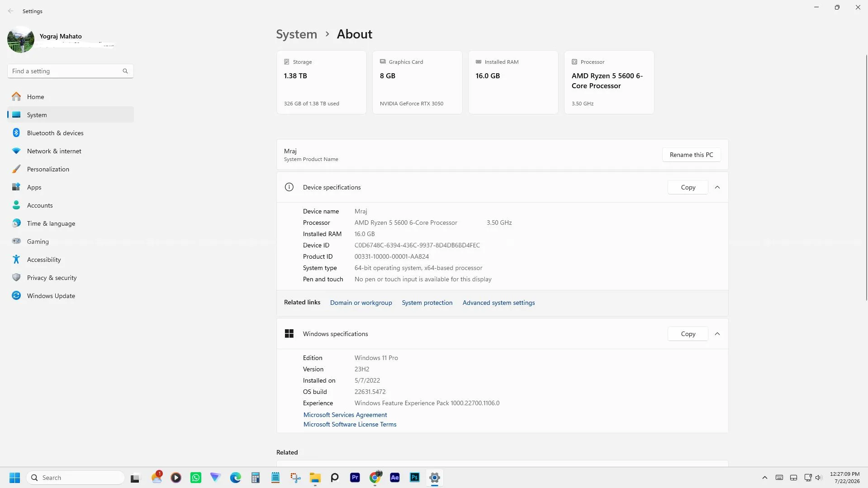The image size is (868, 488).
Task: Open Accounts settings
Action: [71, 205]
